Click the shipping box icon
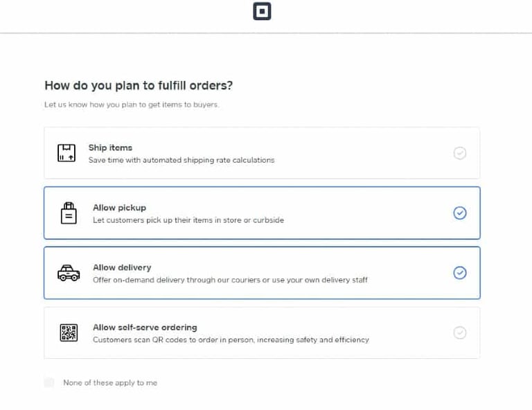This screenshot has width=532, height=410. coord(66,153)
